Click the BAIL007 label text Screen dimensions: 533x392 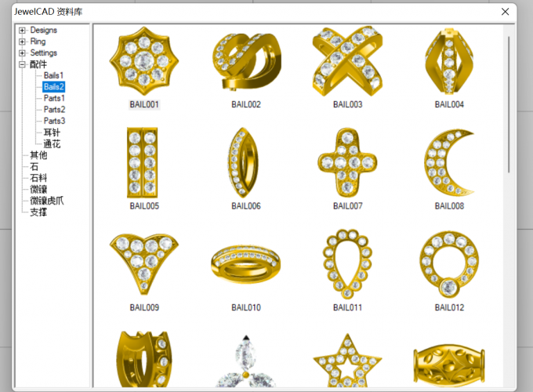[x=348, y=206]
